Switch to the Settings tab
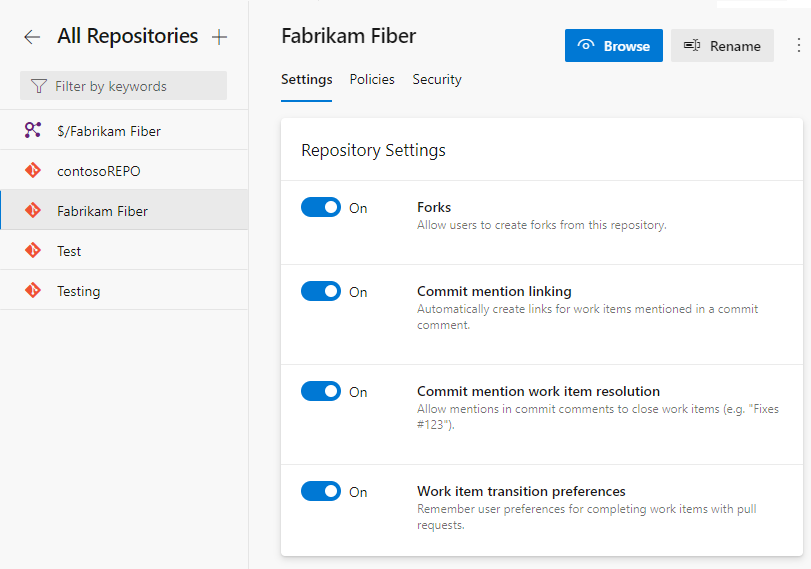811x569 pixels. pos(306,80)
